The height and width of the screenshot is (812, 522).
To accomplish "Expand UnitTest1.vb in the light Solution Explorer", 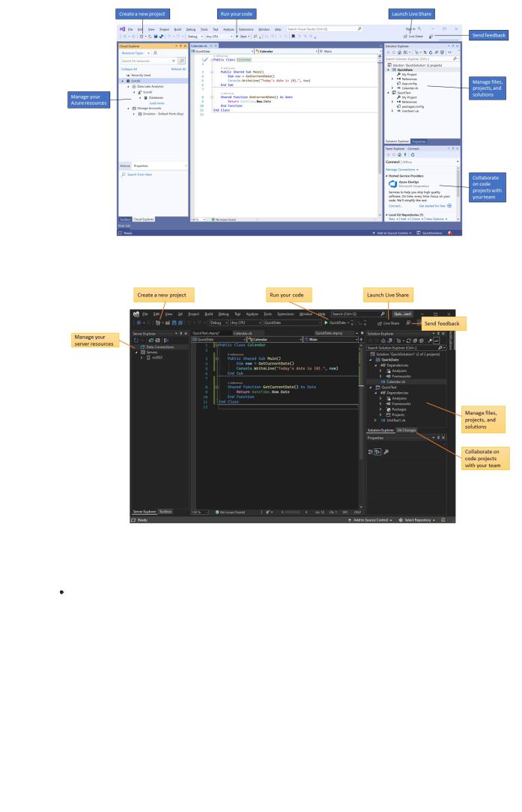I will point(392,111).
